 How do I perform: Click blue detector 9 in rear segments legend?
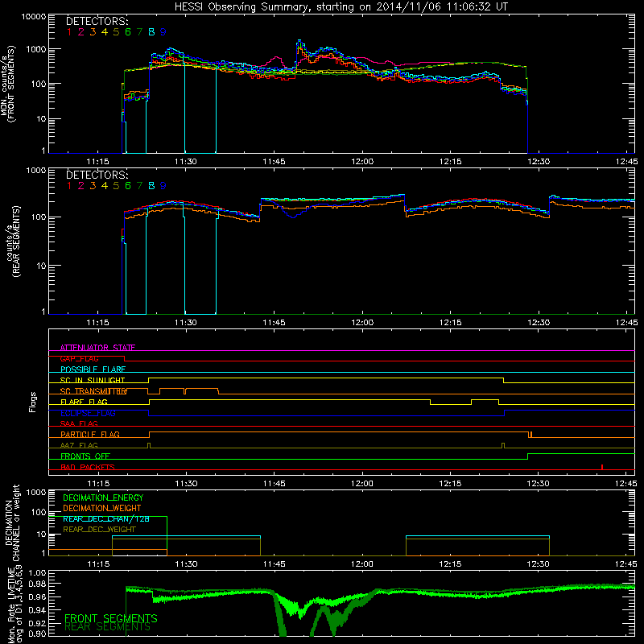[163, 186]
